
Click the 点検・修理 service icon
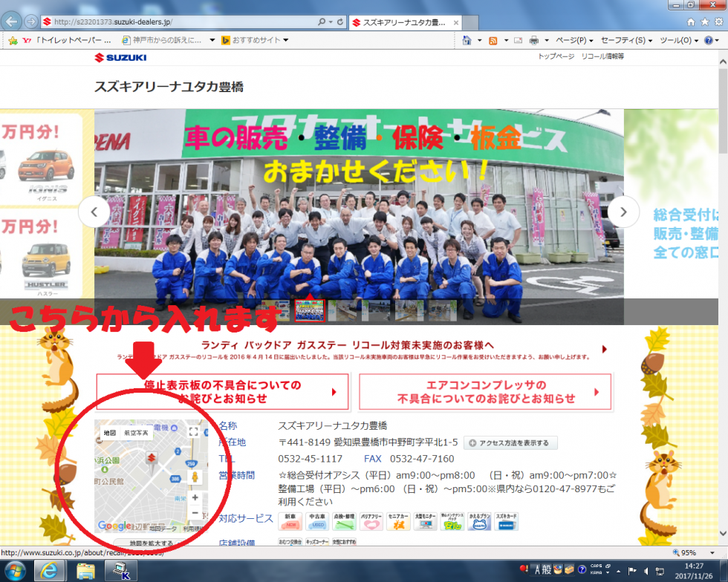pos(344,522)
